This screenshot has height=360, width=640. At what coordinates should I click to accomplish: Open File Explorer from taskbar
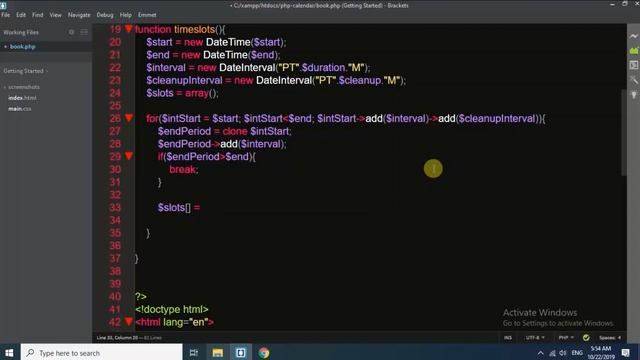tap(218, 353)
